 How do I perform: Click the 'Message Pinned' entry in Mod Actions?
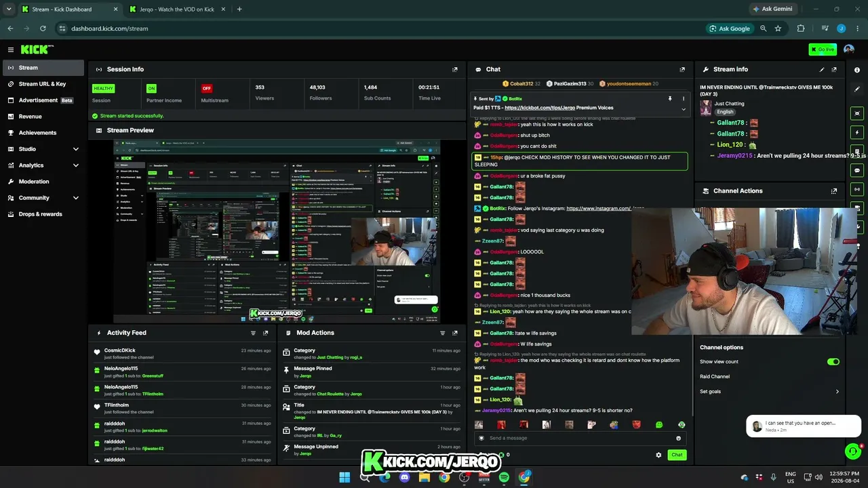coord(370,372)
